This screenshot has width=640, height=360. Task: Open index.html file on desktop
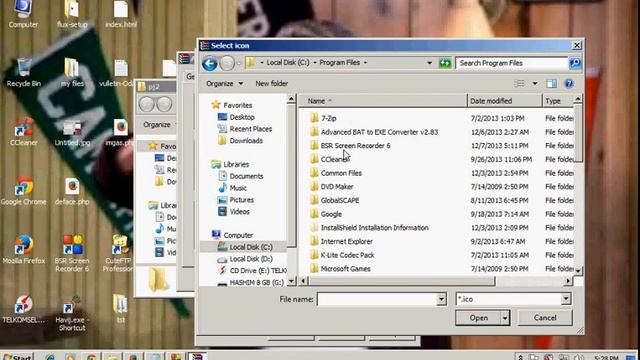(x=121, y=15)
